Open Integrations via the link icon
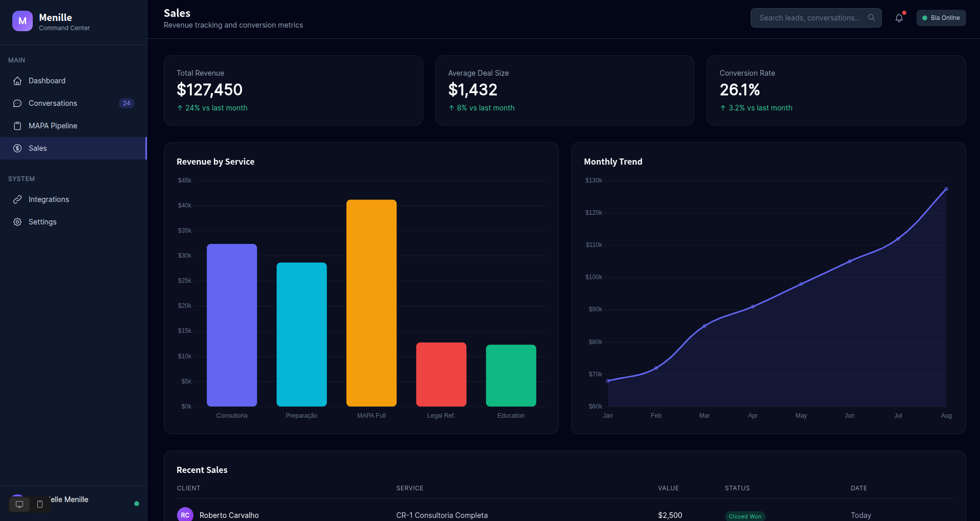The width and height of the screenshot is (980, 521). [17, 199]
